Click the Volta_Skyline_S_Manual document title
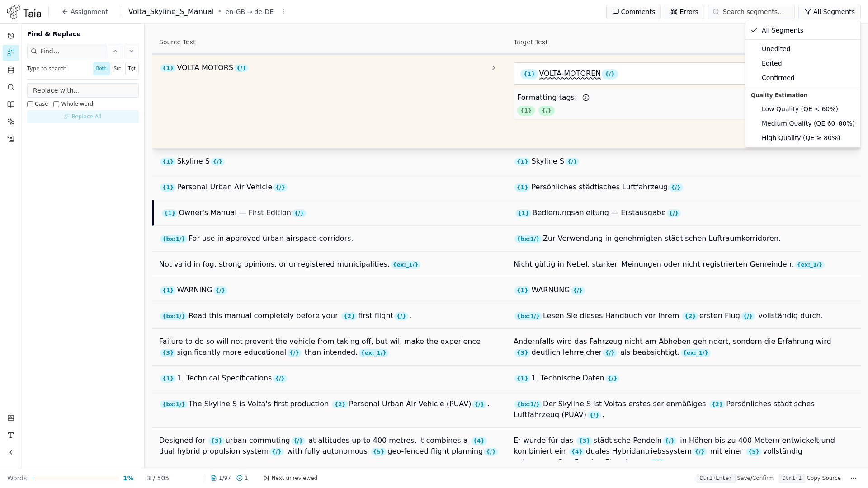Screen dimensions: 868x488 (171, 12)
